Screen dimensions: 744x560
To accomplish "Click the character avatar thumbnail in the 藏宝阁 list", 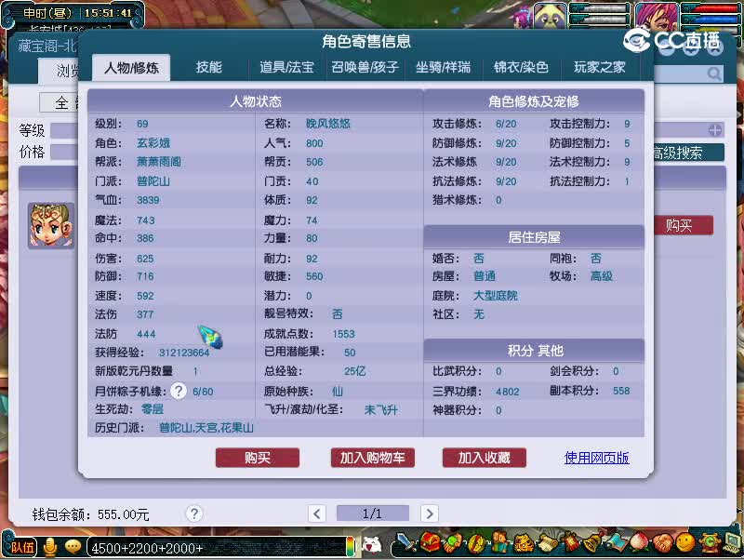I will pyautogui.click(x=51, y=225).
